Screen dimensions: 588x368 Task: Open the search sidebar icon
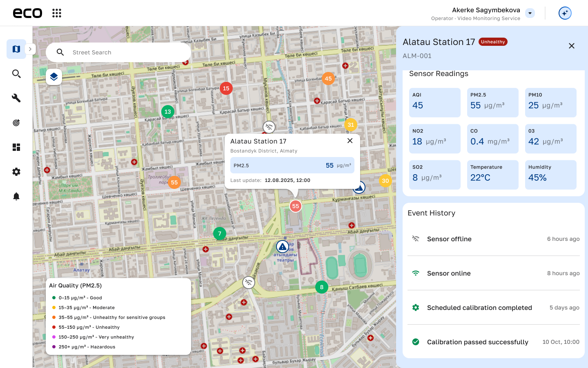tap(16, 74)
